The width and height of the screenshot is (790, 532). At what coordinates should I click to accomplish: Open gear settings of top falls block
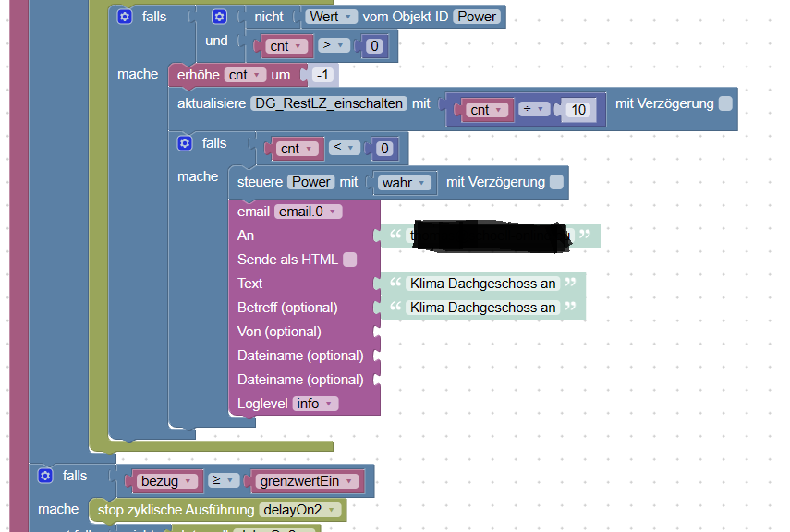coord(125,17)
